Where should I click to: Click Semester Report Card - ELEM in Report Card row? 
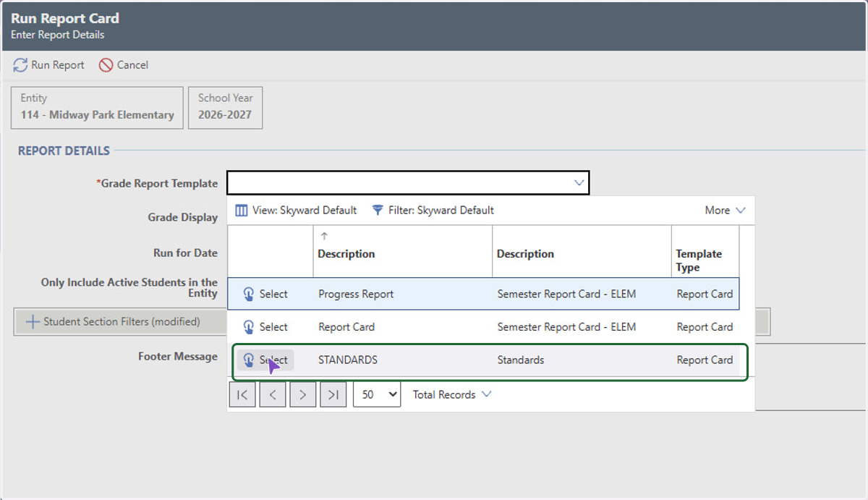coord(566,327)
